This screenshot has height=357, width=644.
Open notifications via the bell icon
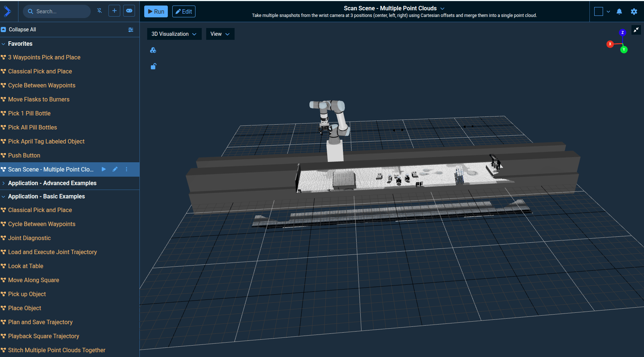(x=619, y=11)
